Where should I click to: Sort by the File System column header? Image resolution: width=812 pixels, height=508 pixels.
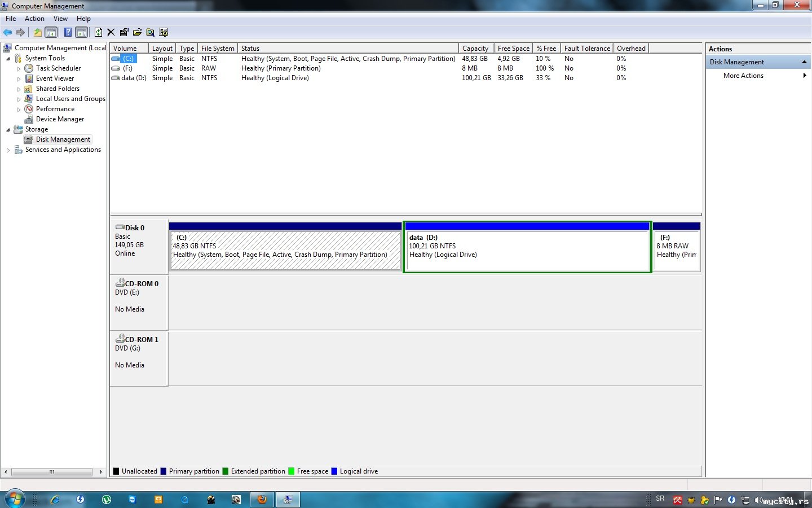click(218, 49)
